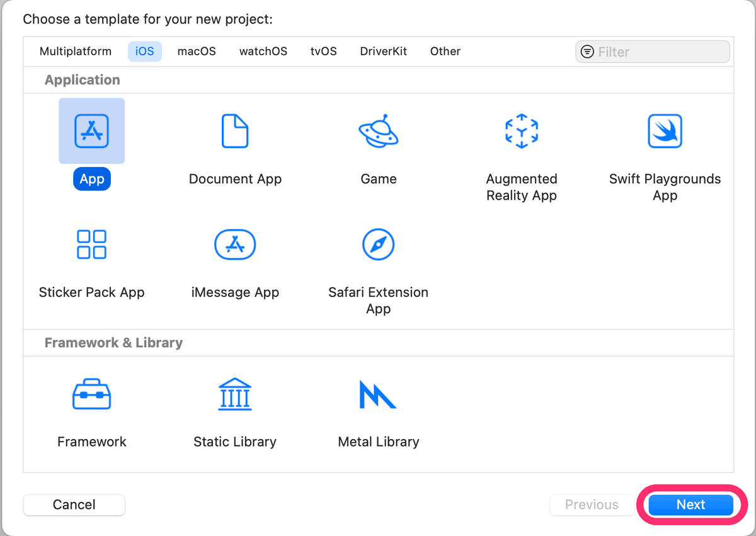The image size is (756, 536).
Task: Click the "Safari Extension App" label
Action: coord(379,300)
